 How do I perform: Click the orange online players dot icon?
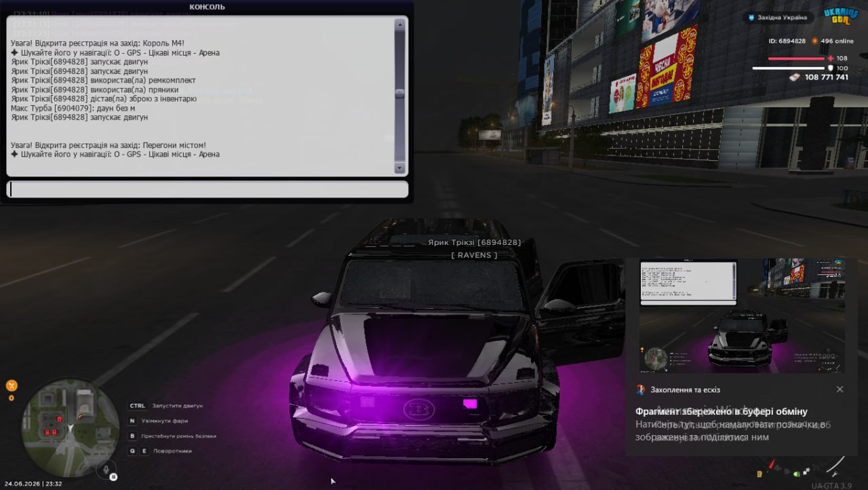click(x=814, y=41)
